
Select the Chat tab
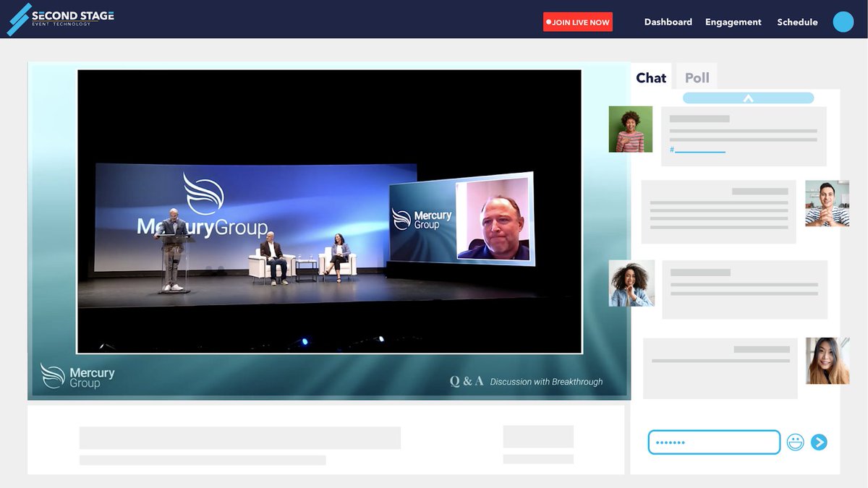click(x=650, y=77)
